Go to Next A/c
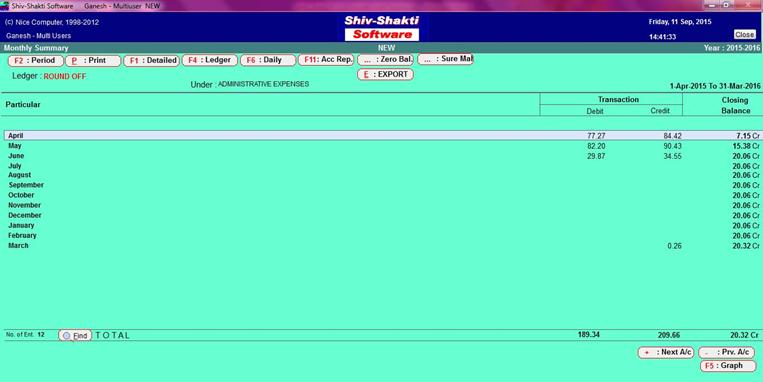Screen dimensions: 763x382 [x=666, y=352]
